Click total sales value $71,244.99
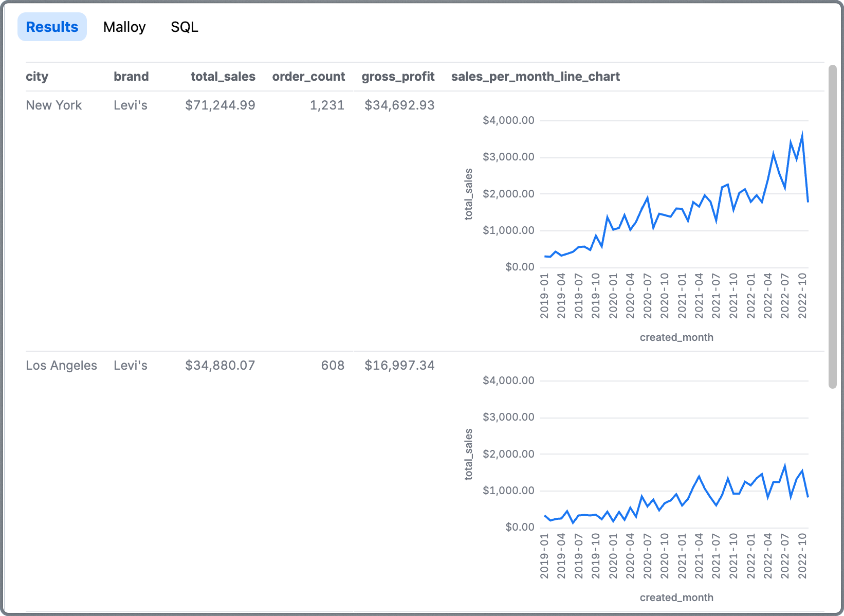 point(221,105)
